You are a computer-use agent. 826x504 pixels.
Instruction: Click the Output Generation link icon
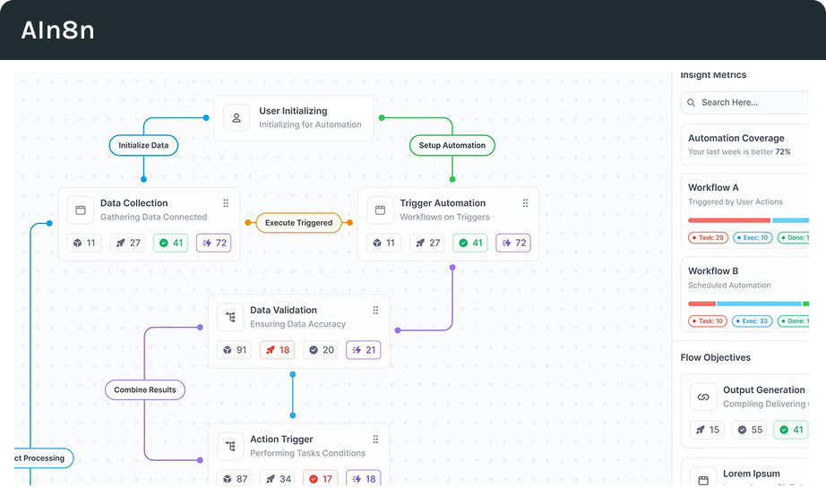click(x=703, y=397)
